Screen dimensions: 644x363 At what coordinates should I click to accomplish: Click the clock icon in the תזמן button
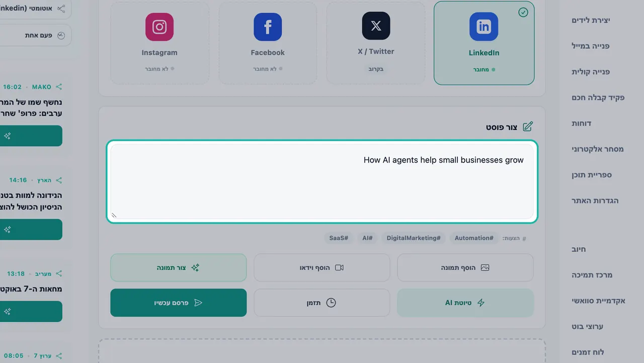(x=331, y=303)
